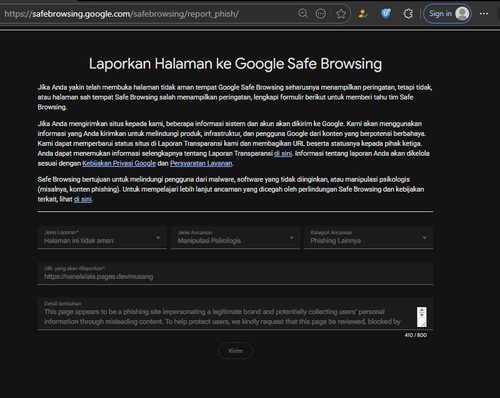
Task: Click the zoom magnifier icon in address bar
Action: point(303,14)
